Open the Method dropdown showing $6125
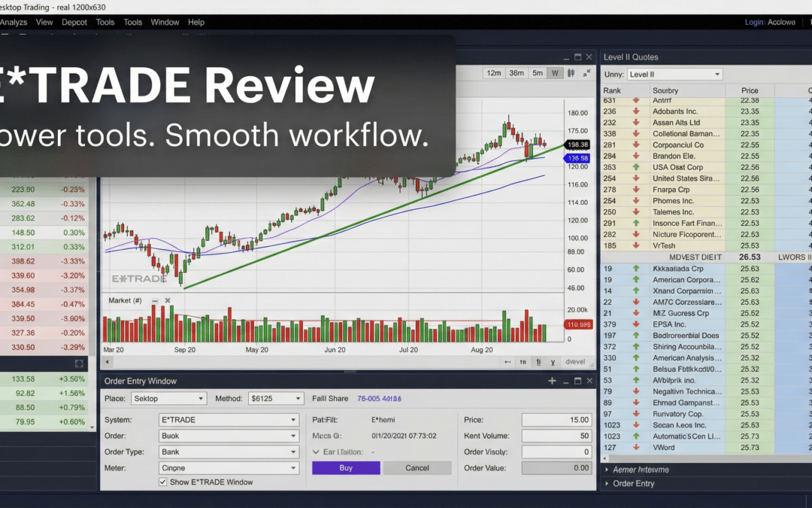Screen dimensions: 812x508 (275, 398)
